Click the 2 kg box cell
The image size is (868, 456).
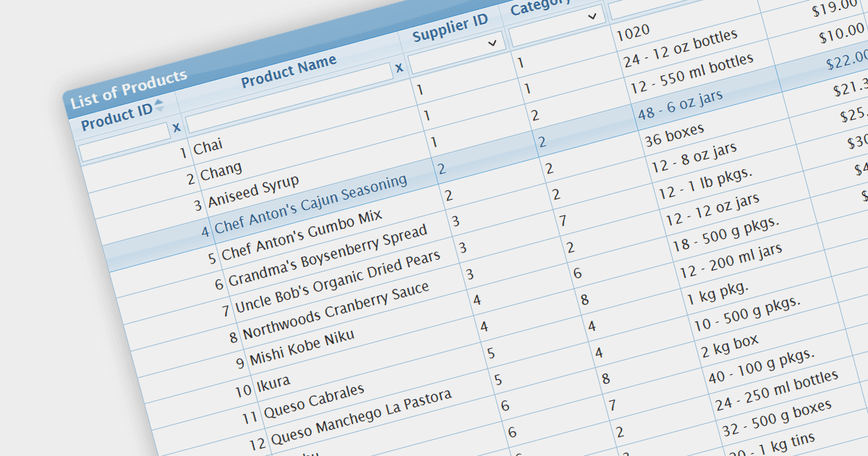(730, 347)
